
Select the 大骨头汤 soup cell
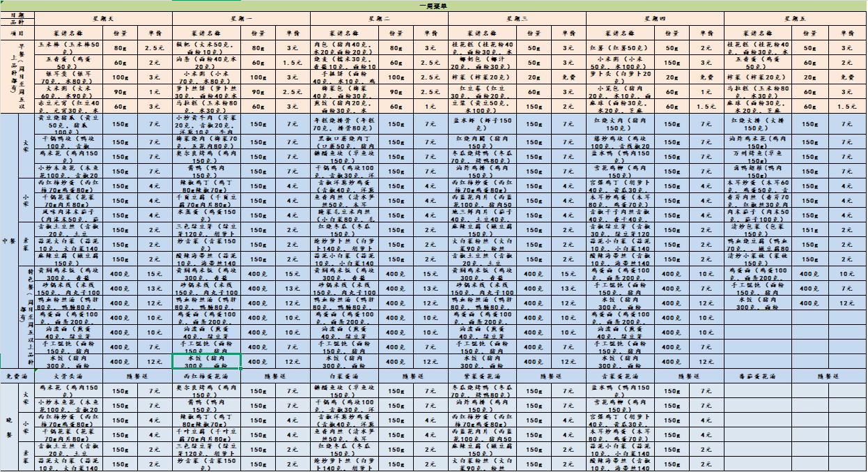coord(69,376)
